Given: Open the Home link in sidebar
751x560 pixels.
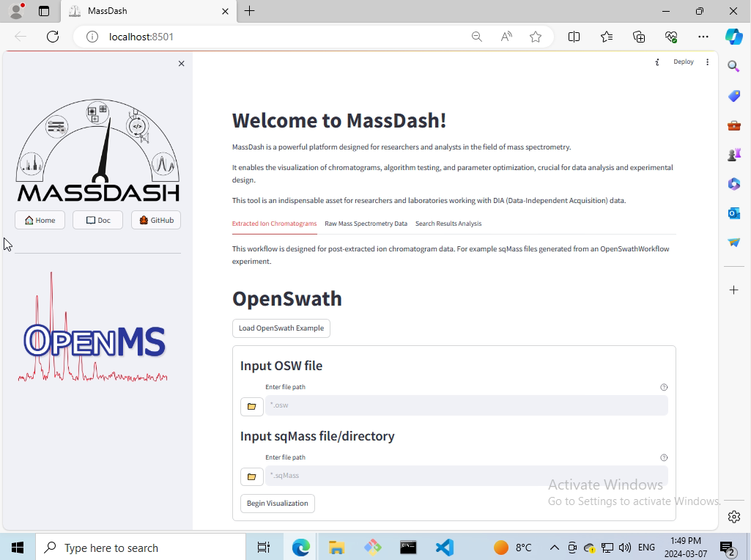Looking at the screenshot, I should click(x=40, y=220).
